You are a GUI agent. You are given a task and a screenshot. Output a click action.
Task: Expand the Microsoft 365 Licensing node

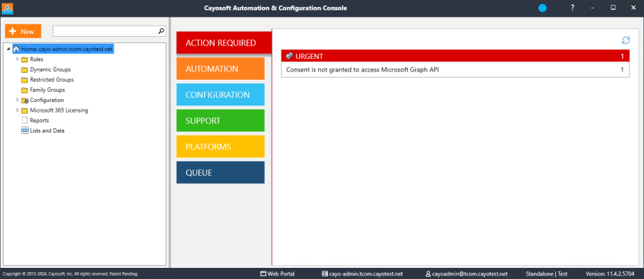17,110
